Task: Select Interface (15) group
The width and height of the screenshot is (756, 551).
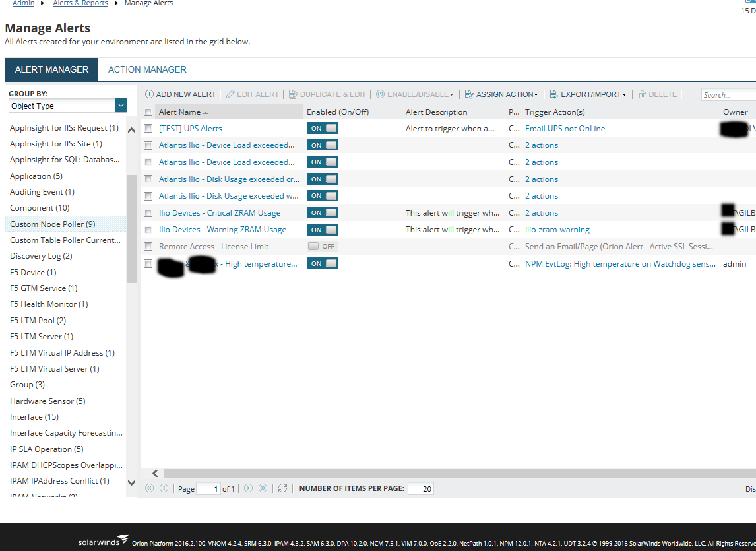Action: (x=34, y=416)
